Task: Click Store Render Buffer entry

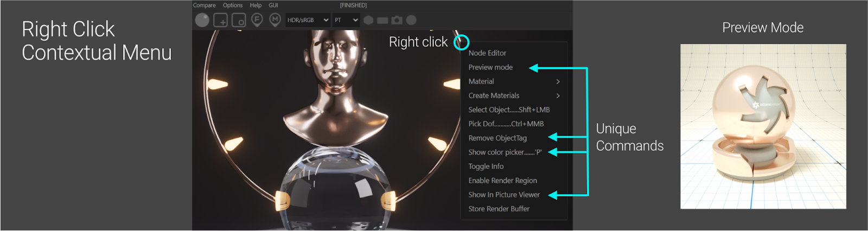Action: point(499,209)
